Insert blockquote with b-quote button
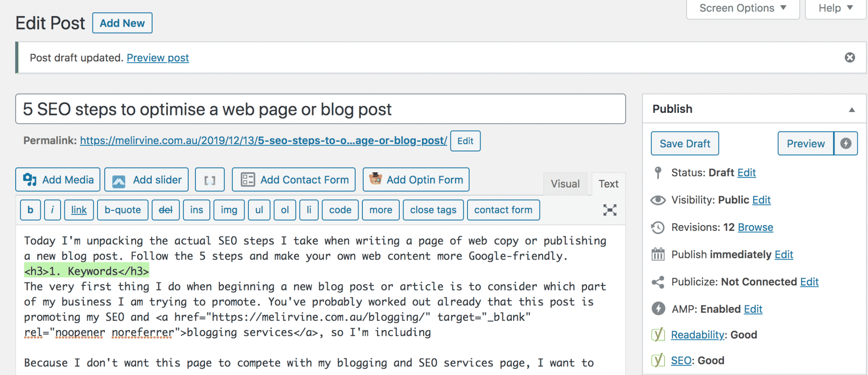This screenshot has height=375, width=868. coord(122,210)
